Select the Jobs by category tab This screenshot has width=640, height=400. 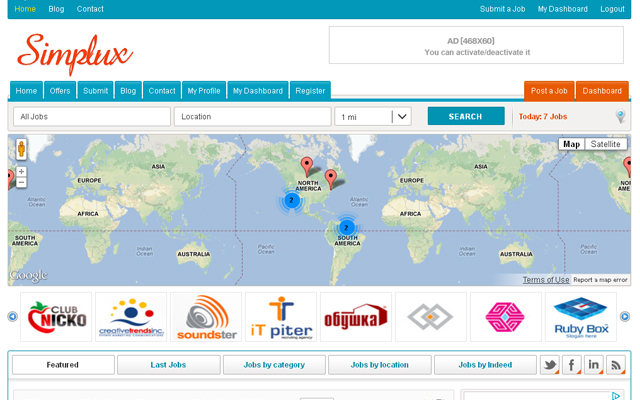tap(274, 365)
